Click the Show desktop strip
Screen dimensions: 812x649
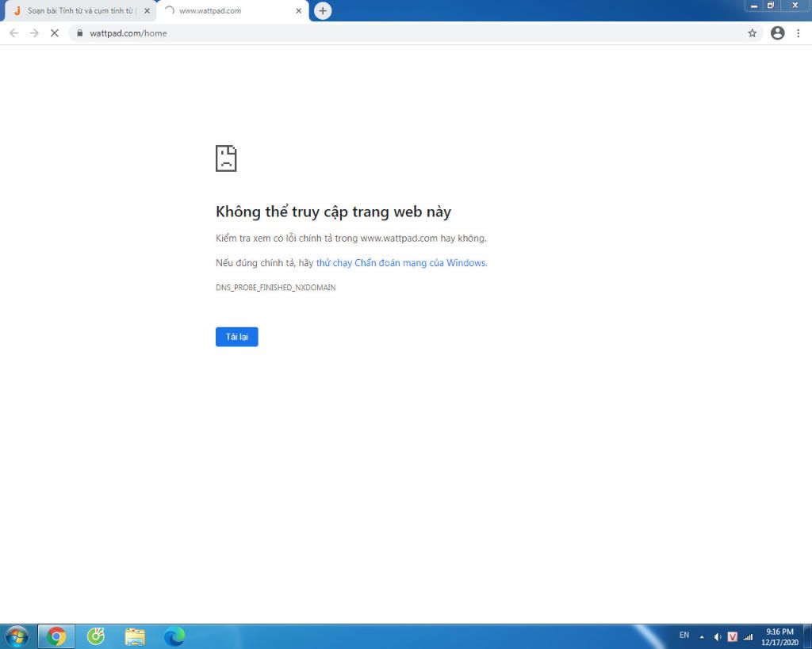click(807, 636)
